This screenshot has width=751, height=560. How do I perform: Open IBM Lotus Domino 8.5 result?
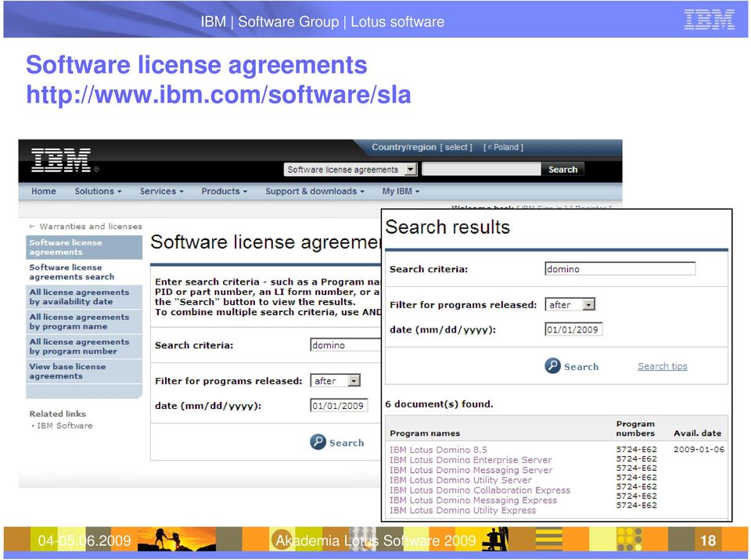click(x=438, y=450)
